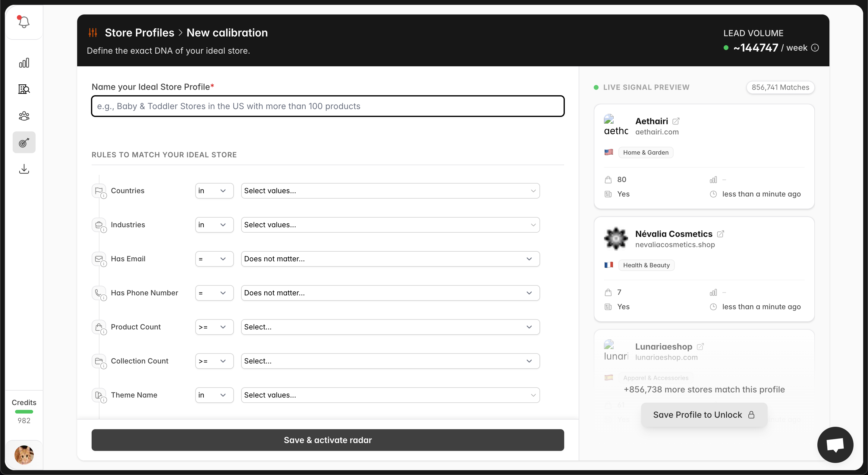The width and height of the screenshot is (868, 475).
Task: Open the bar chart analytics sidebar icon
Action: (24, 63)
